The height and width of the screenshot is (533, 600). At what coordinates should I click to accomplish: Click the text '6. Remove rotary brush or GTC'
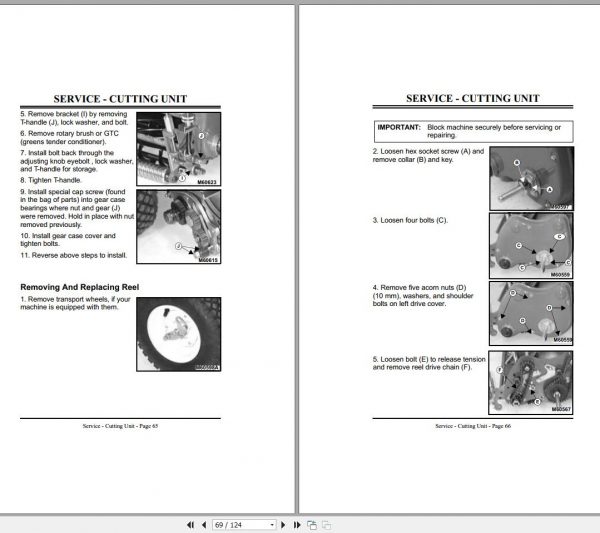pos(69,134)
